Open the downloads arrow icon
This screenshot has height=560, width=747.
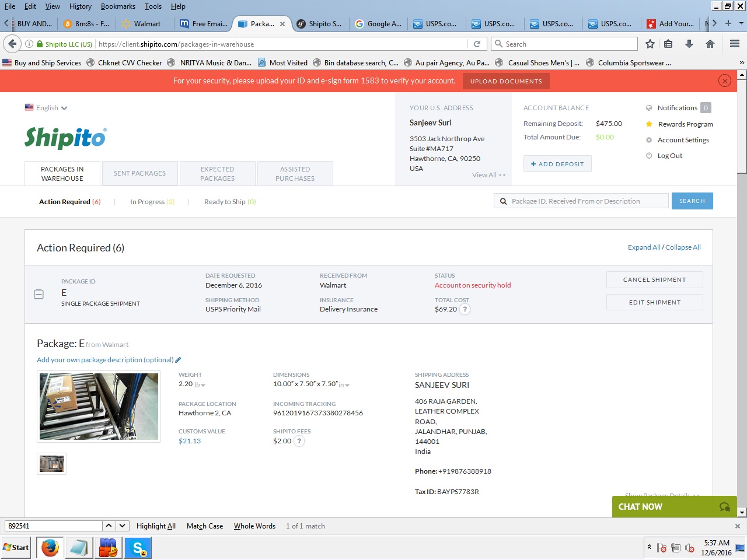coord(689,44)
